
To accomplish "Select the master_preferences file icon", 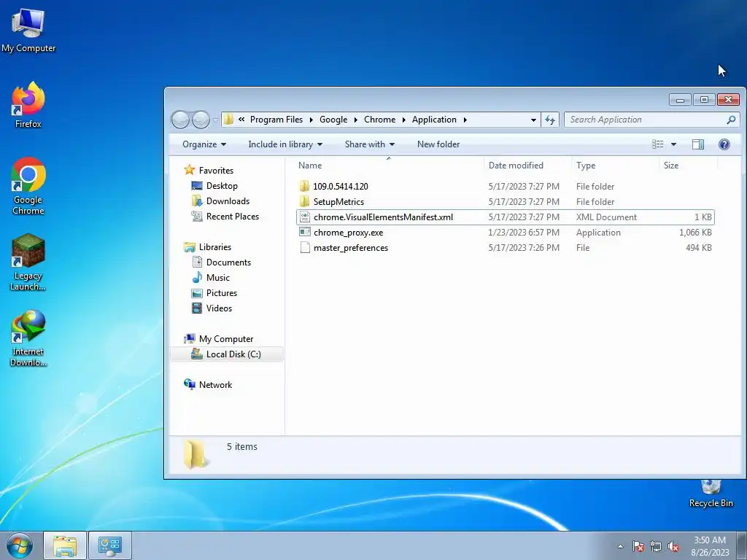I will (305, 248).
